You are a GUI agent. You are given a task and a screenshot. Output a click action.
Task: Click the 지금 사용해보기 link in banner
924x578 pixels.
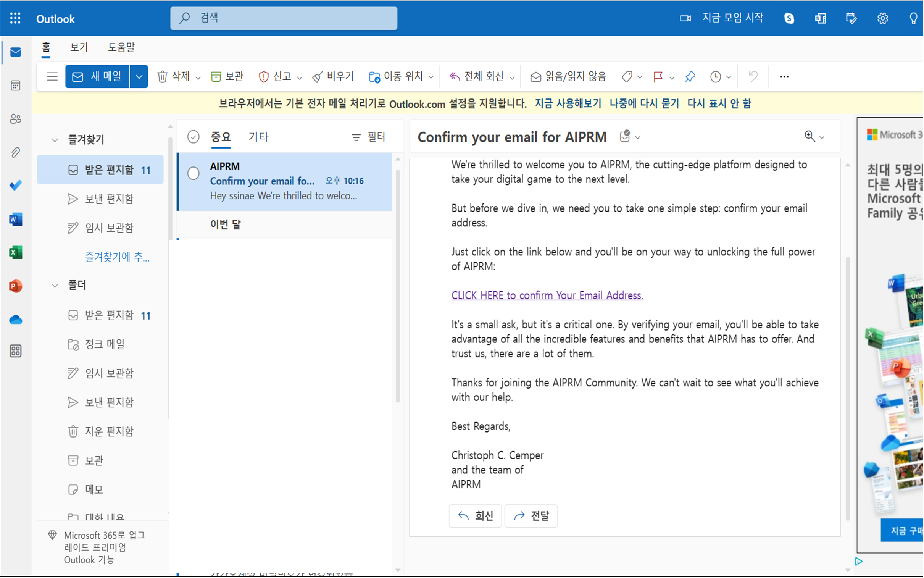click(568, 103)
